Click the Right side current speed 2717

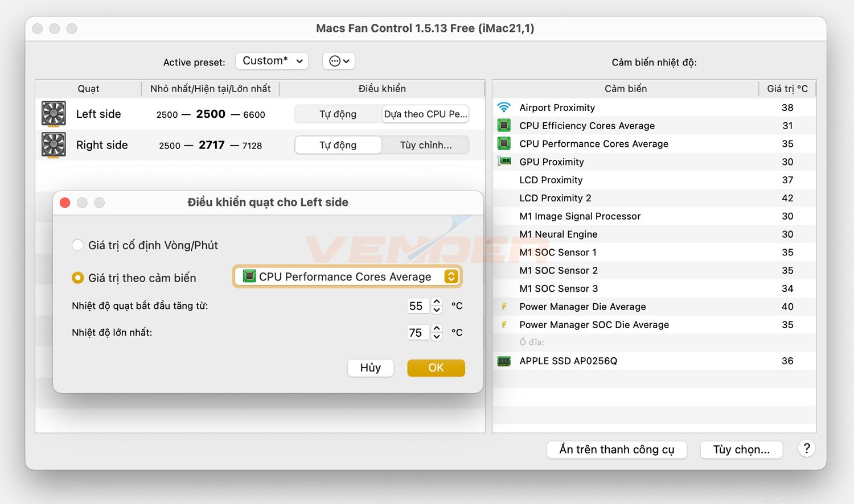212,145
